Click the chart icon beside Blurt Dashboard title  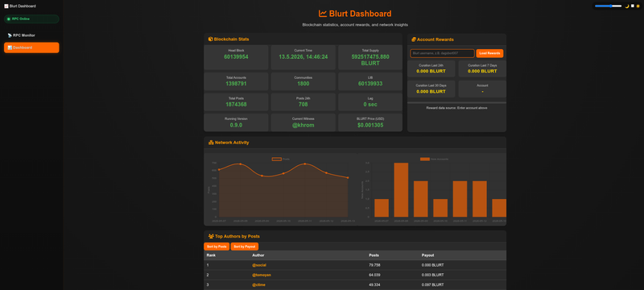[x=323, y=14]
